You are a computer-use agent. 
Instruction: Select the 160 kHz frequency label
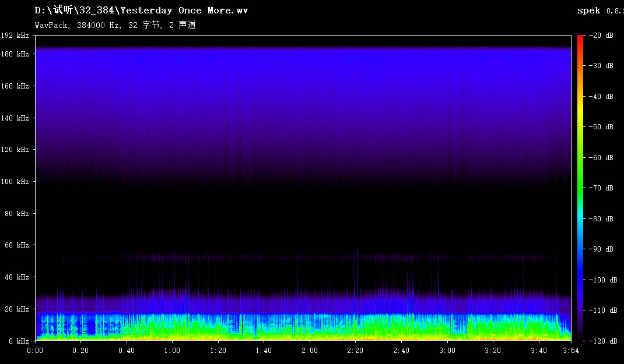(x=15, y=86)
